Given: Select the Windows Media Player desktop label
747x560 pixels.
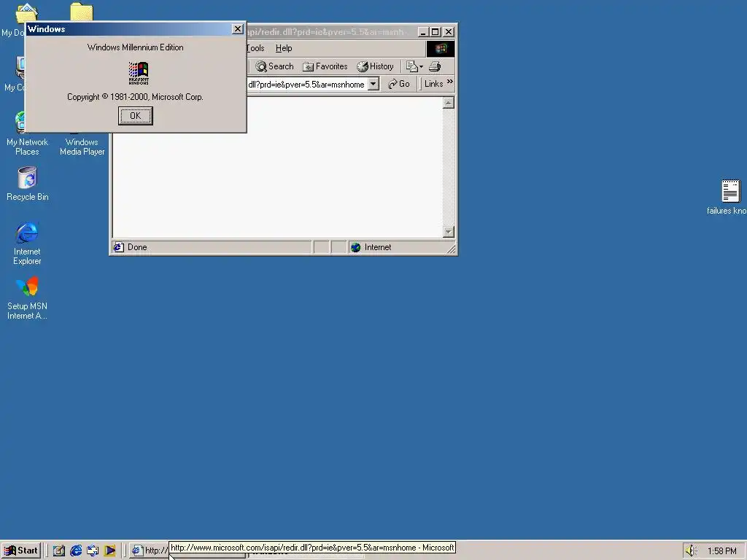Looking at the screenshot, I should click(82, 147).
